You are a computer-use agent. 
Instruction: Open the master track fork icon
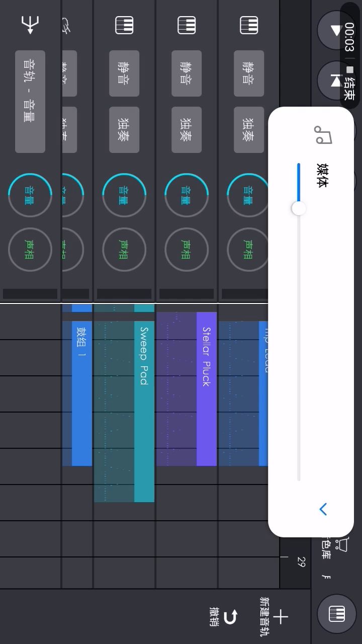[x=30, y=25]
